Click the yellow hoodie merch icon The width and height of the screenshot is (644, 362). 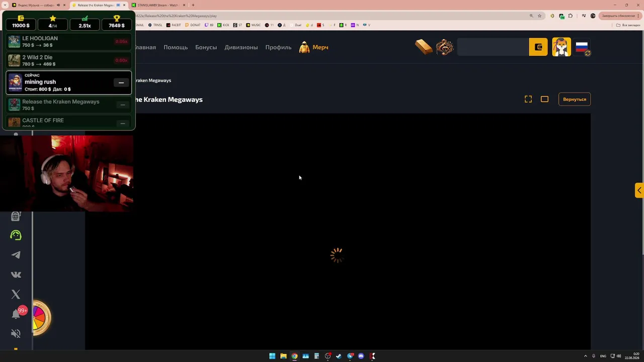[x=304, y=47]
